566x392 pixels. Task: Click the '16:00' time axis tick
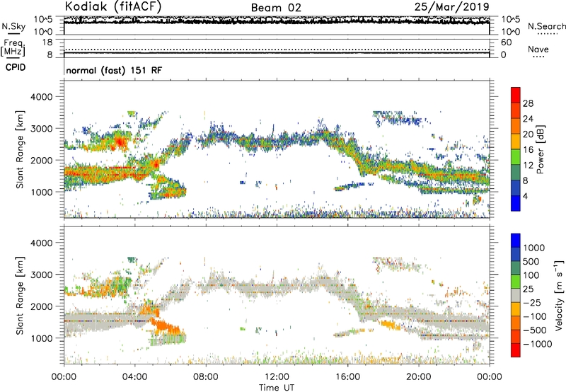click(347, 376)
